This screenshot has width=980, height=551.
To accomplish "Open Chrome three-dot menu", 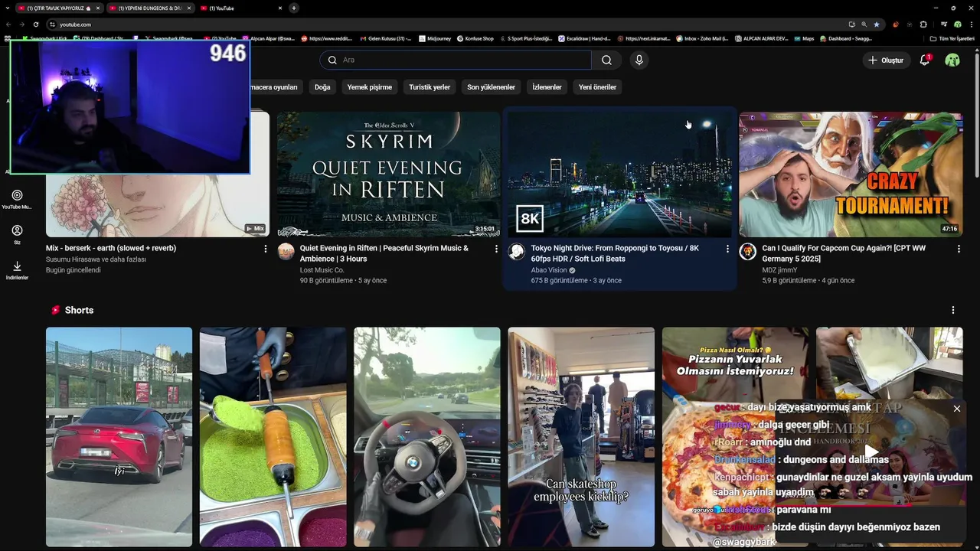I will [972, 24].
